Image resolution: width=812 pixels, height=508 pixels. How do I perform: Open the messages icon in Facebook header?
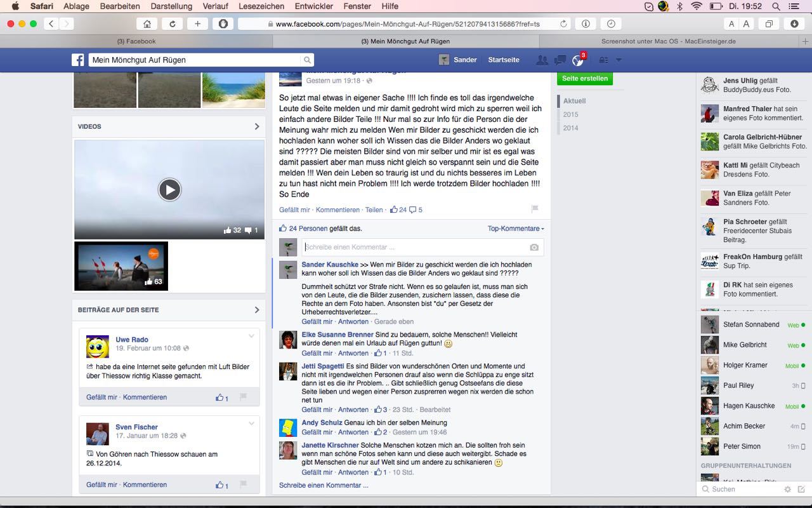click(560, 60)
